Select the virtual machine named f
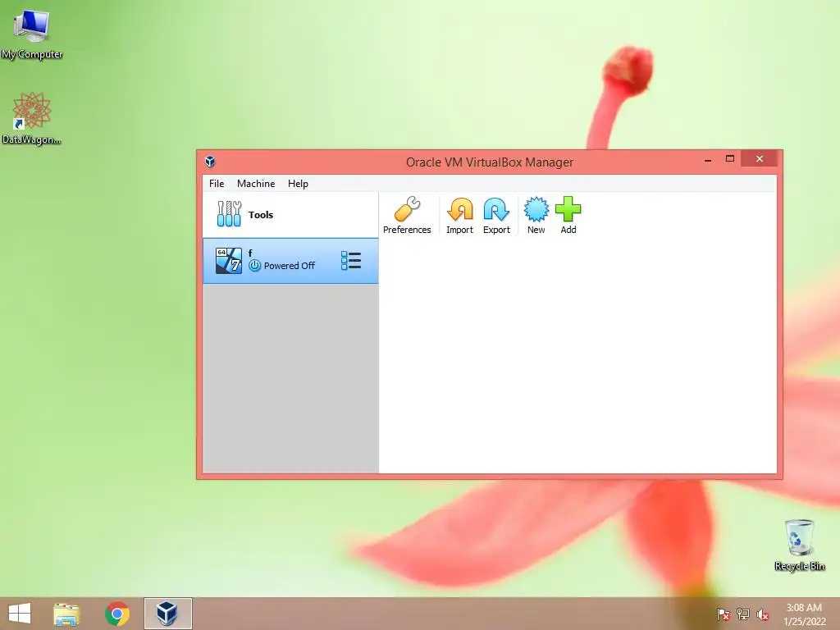Screen dimensions: 840x630 pyautogui.click(x=290, y=261)
